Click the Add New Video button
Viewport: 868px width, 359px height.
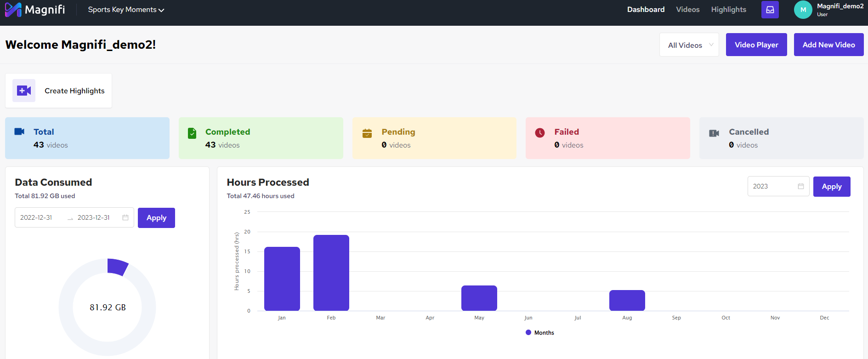point(829,45)
